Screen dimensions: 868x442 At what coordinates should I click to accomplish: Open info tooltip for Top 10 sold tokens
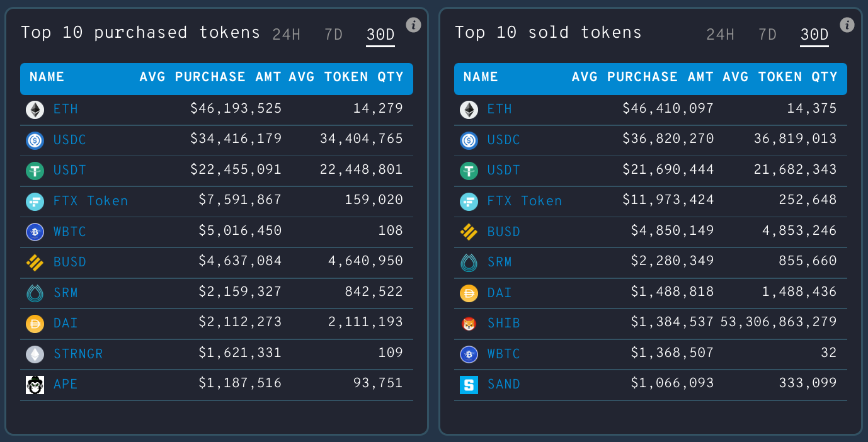pos(847,25)
